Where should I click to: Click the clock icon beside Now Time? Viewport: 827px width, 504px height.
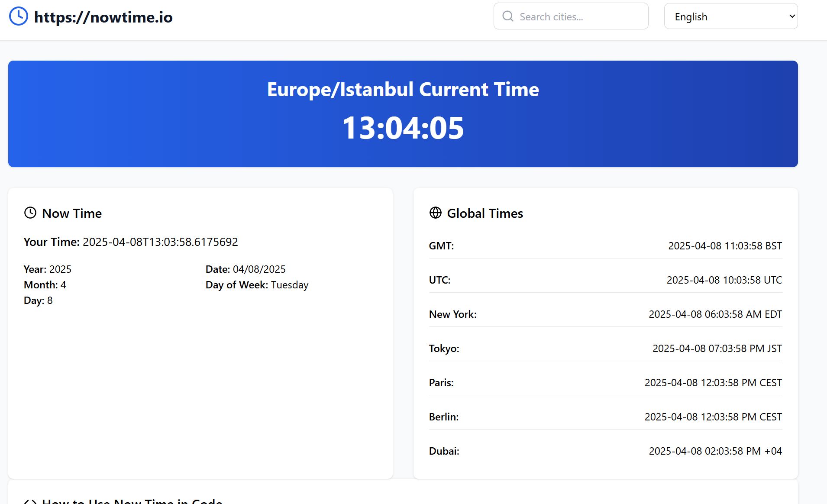pos(29,213)
